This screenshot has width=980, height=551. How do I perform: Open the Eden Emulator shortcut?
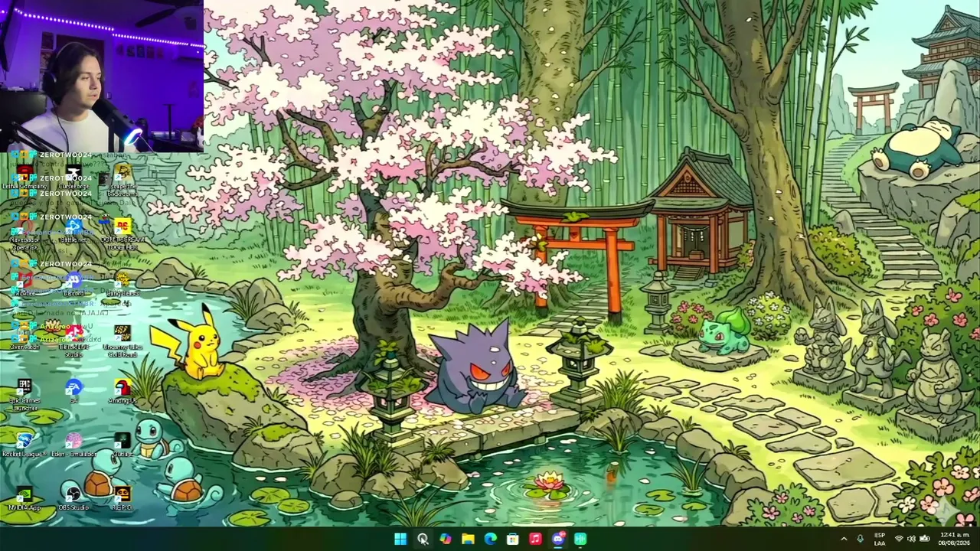tap(73, 445)
